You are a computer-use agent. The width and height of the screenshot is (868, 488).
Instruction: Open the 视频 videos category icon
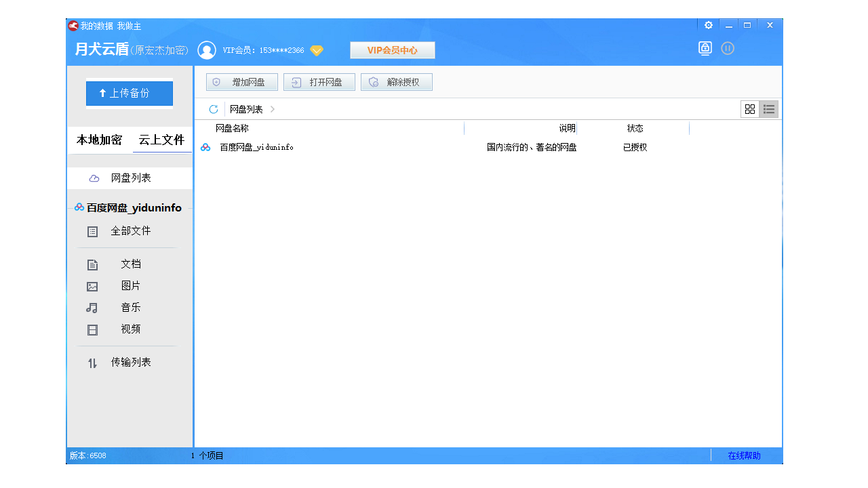(92, 329)
